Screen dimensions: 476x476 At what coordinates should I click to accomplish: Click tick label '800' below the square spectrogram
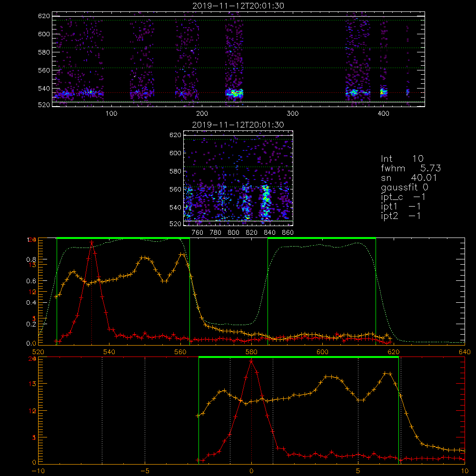click(x=233, y=233)
